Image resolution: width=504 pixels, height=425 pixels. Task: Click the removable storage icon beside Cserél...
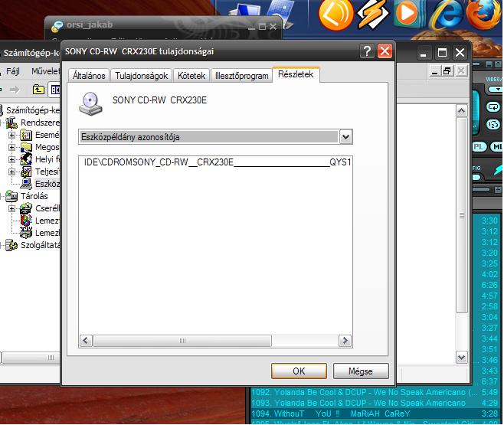click(x=26, y=209)
